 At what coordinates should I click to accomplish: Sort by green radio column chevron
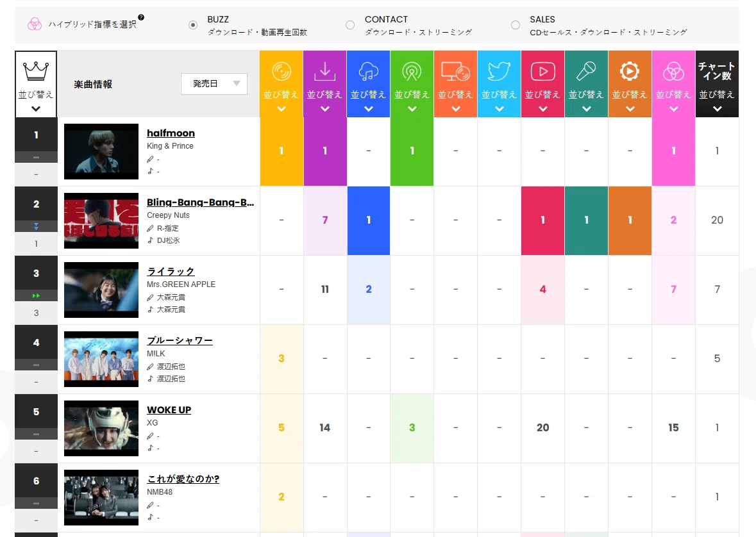point(412,109)
